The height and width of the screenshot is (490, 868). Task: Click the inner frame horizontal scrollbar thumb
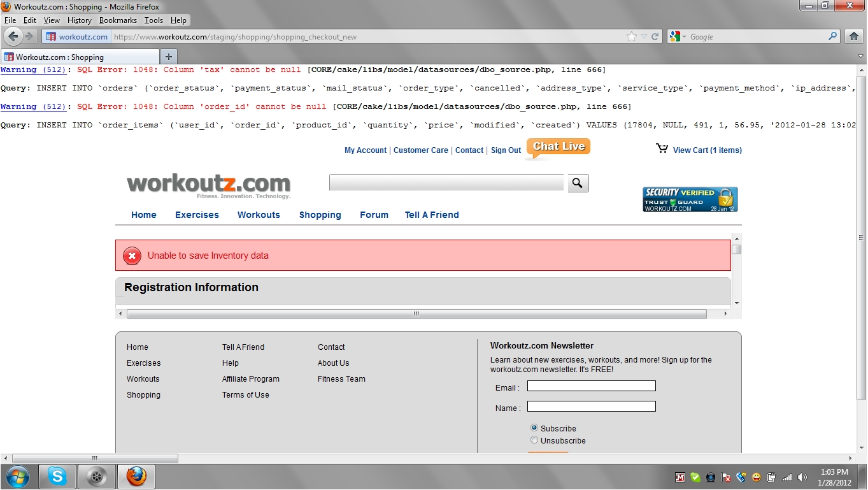[x=416, y=313]
